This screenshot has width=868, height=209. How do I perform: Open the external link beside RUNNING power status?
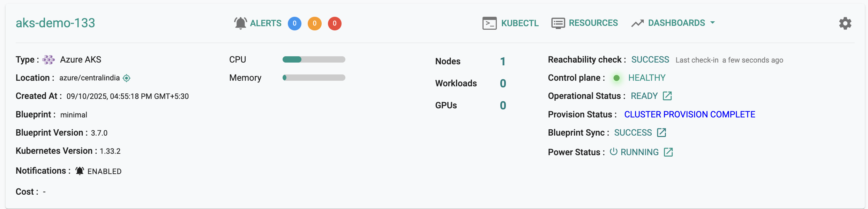668,152
